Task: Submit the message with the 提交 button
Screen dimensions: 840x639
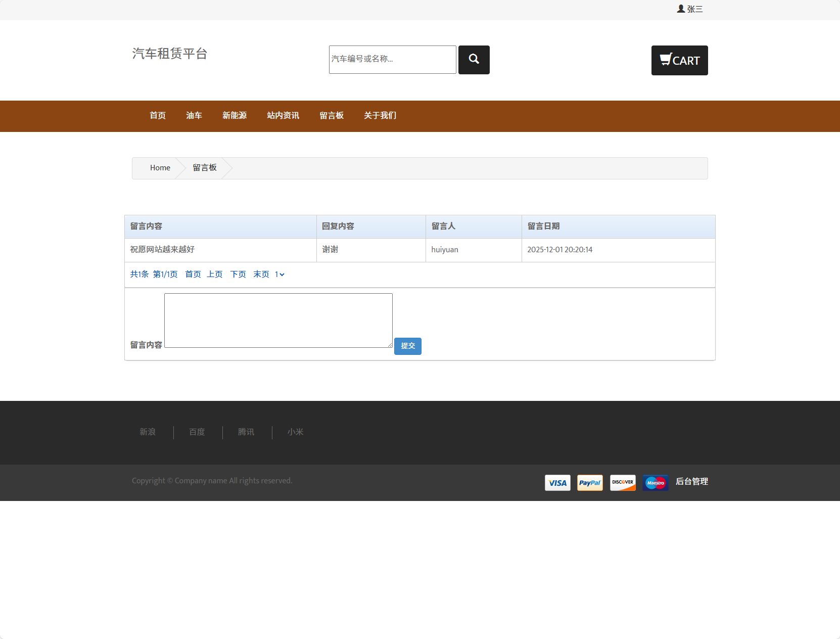Action: (x=407, y=346)
